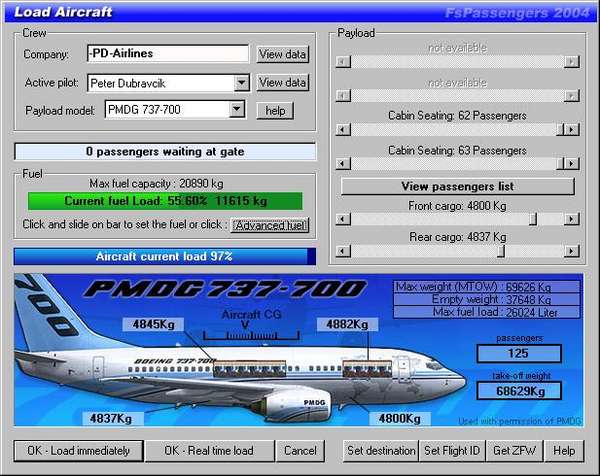600x476 pixels.
Task: Click the front cabin cutaway on aircraft image
Action: click(367, 369)
